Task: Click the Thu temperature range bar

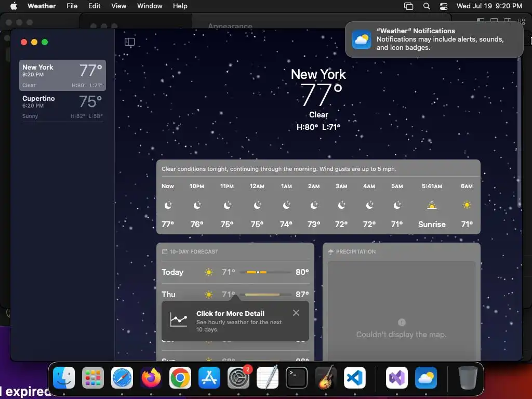Action: point(265,295)
